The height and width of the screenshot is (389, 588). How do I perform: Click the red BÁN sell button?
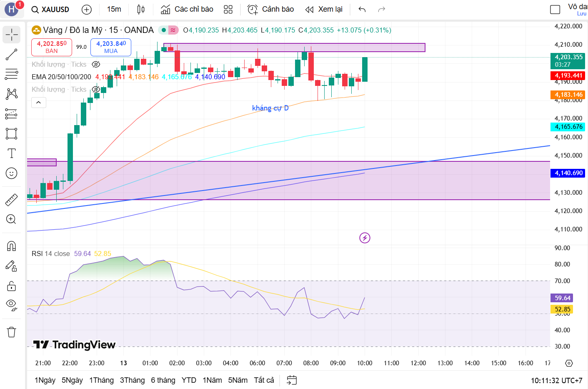tap(52, 47)
